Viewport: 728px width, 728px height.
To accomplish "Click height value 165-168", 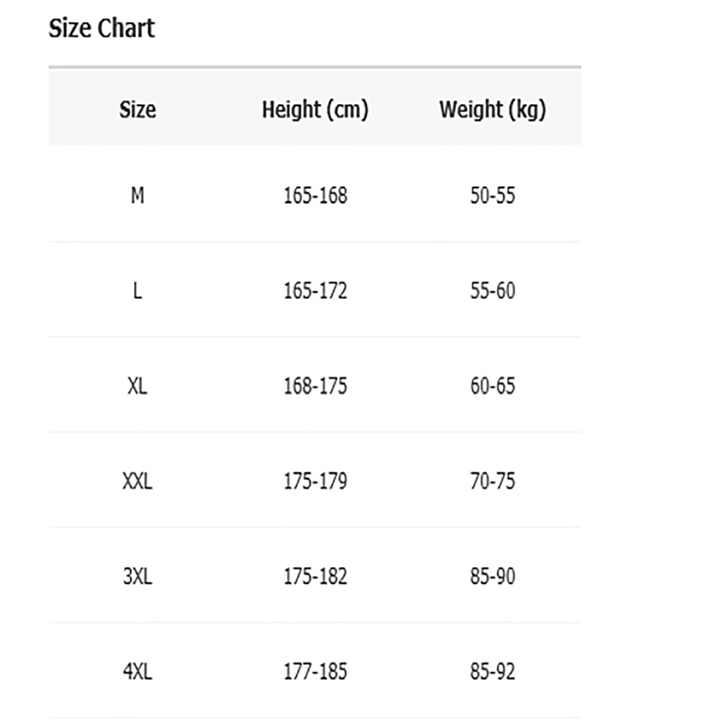I will point(315,195).
